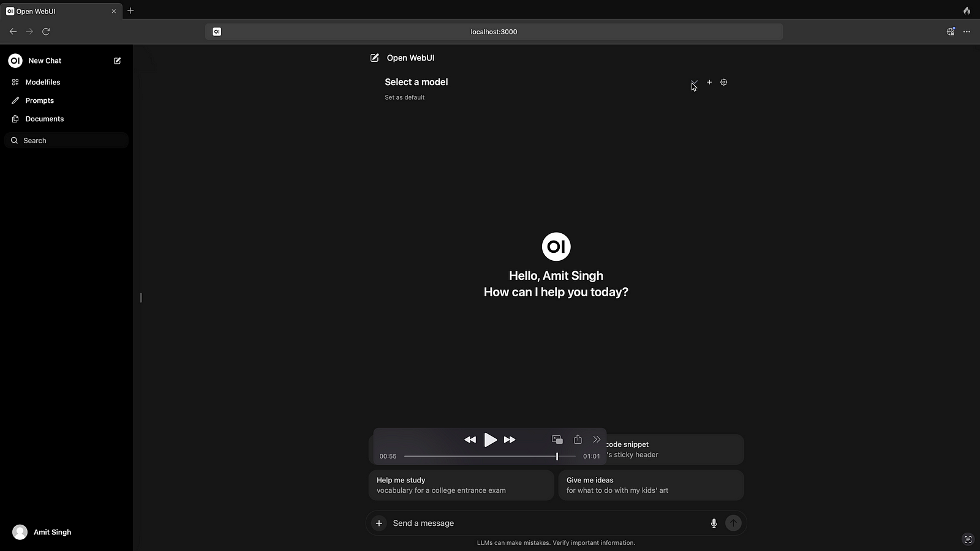Click the sidebar Search field
980x551 pixels.
click(67, 141)
